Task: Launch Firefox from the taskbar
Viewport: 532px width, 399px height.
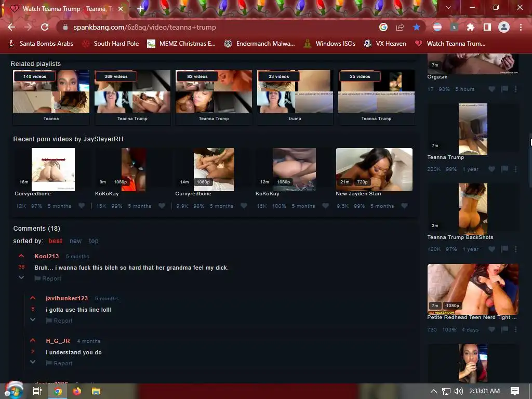Action: tap(77, 391)
